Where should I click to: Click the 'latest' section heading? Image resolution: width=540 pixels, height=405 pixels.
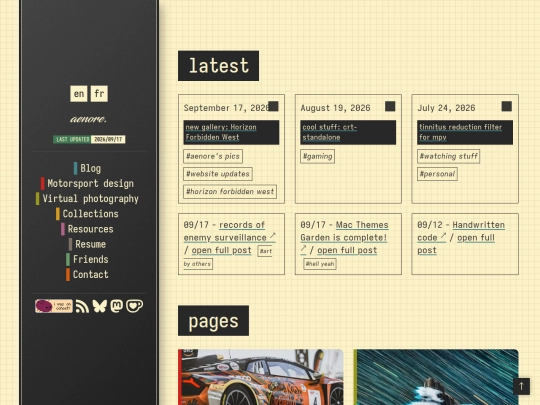click(218, 66)
